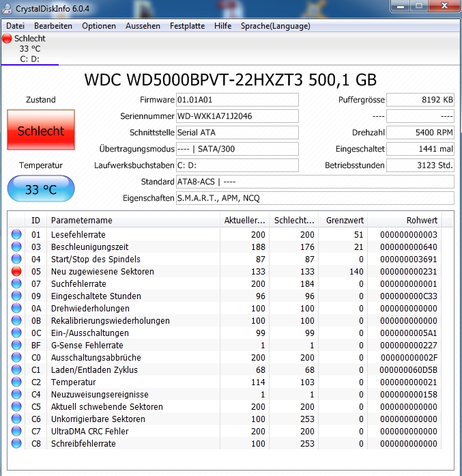
Task: Click the blue status dot for Suchfehlerrate
Action: pos(16,283)
